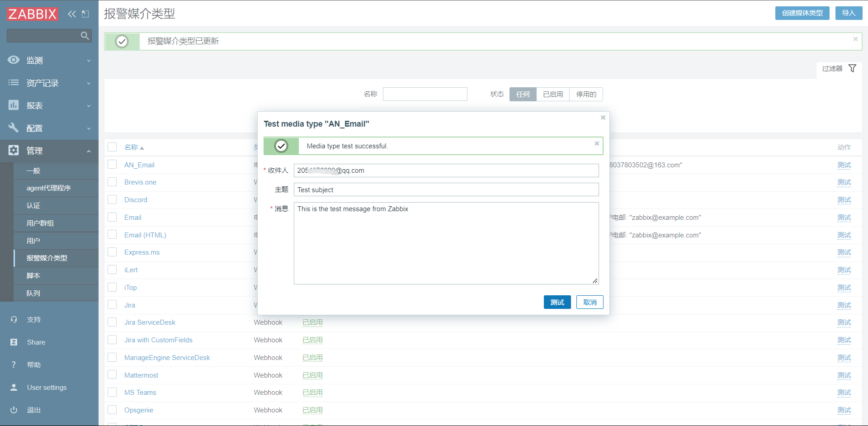Click the filter funnel icon
The width and height of the screenshot is (868, 426).
point(852,68)
